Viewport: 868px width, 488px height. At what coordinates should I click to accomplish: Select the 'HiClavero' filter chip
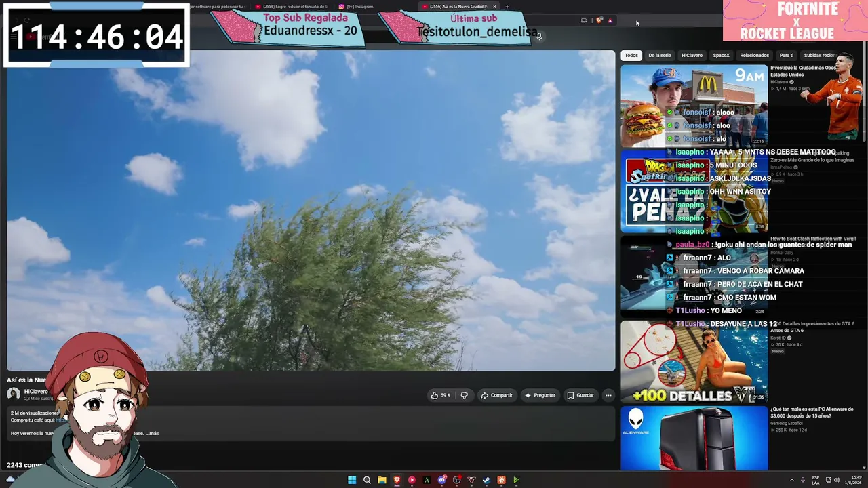[692, 55]
